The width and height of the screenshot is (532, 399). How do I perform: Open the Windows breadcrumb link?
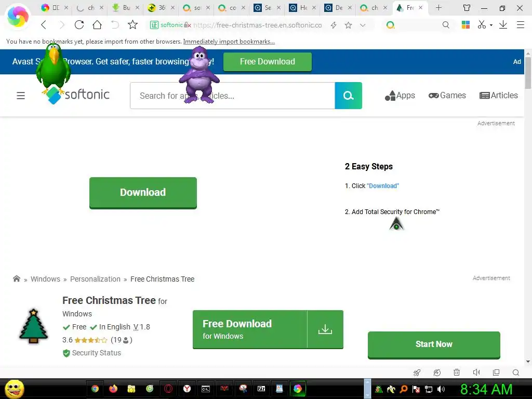click(x=46, y=279)
